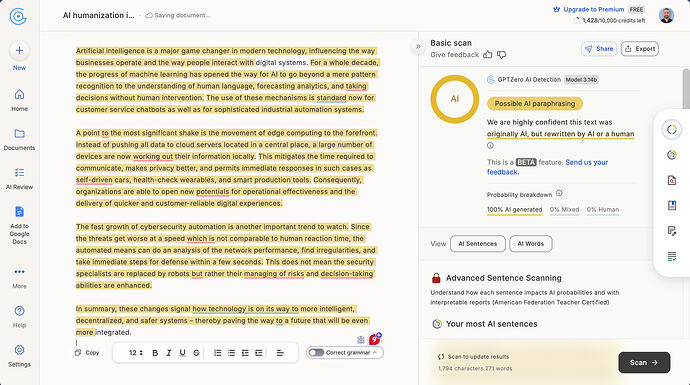The width and height of the screenshot is (690, 385).
Task: Give thumbs up feedback on scan
Action: pos(488,55)
